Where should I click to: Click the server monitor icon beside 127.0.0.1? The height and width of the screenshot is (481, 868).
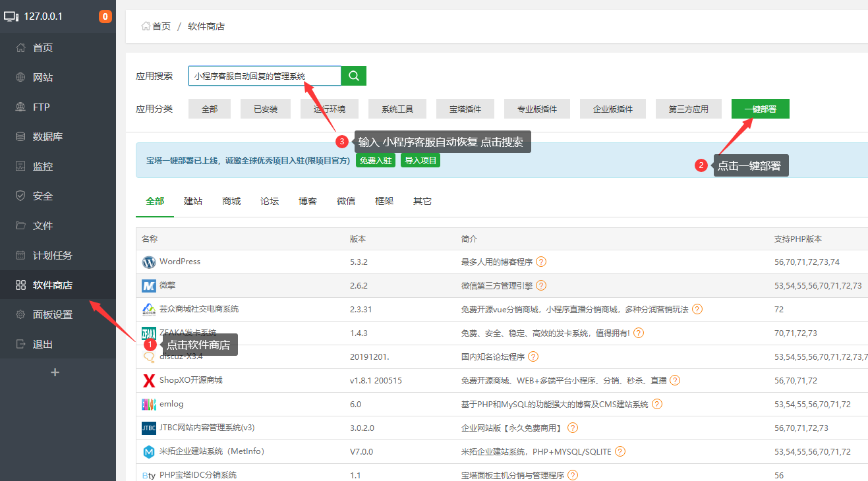(x=12, y=16)
